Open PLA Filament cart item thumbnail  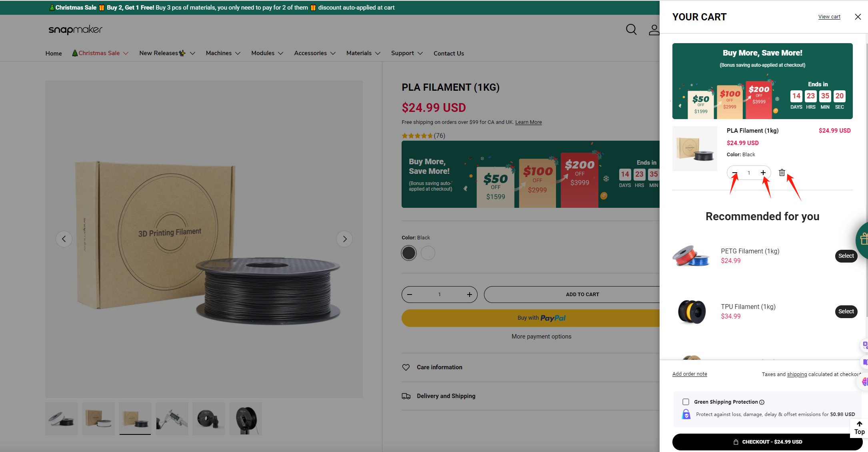tap(695, 149)
